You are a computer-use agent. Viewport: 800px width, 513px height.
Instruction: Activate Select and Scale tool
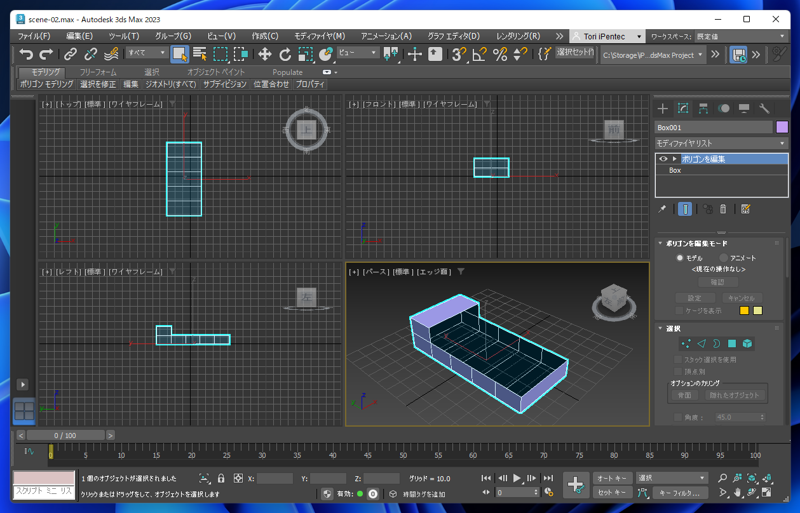305,54
